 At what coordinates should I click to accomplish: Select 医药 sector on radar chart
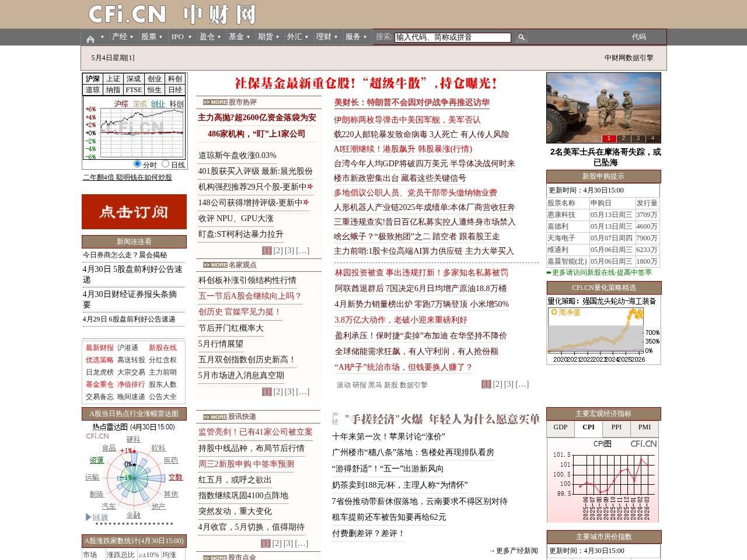171,460
